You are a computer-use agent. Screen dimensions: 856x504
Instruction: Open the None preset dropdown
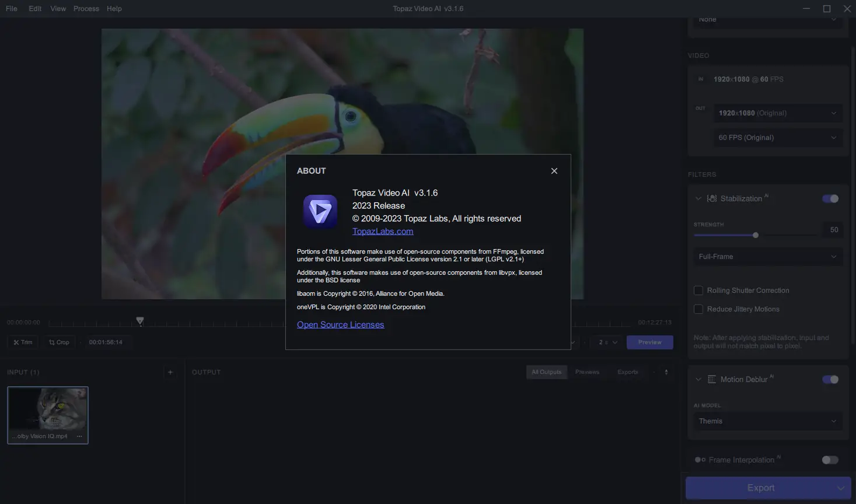[x=767, y=21]
